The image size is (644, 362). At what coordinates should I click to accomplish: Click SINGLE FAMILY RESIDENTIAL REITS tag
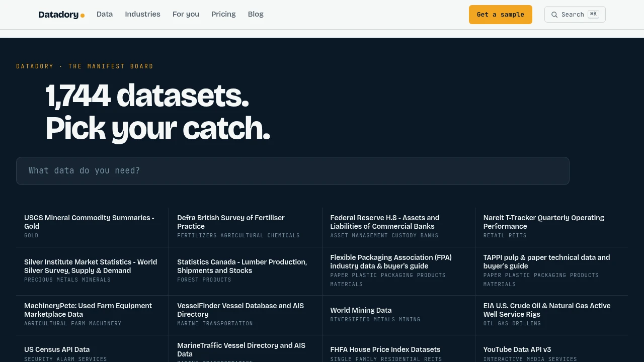pos(386,359)
